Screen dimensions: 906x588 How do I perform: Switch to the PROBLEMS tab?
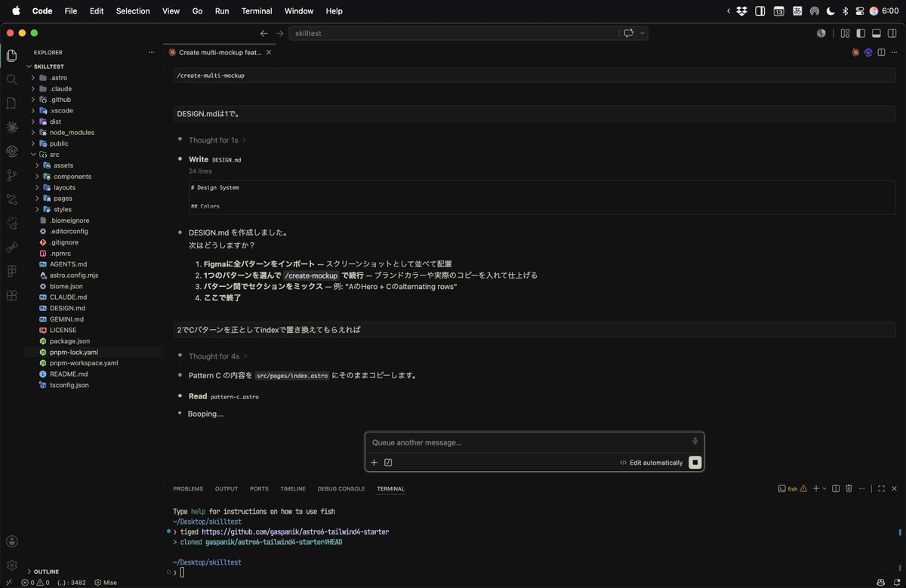pyautogui.click(x=188, y=488)
